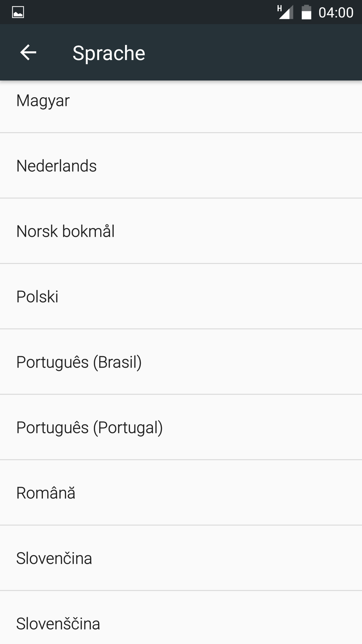Tap the image notification icon in status bar
This screenshot has width=362, height=644.
[x=18, y=12]
